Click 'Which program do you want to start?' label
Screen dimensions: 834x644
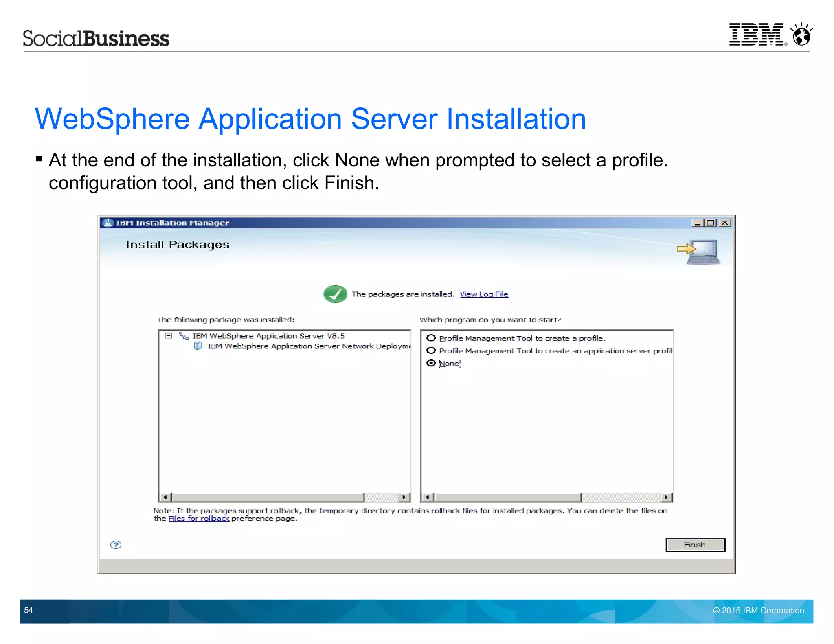click(490, 320)
